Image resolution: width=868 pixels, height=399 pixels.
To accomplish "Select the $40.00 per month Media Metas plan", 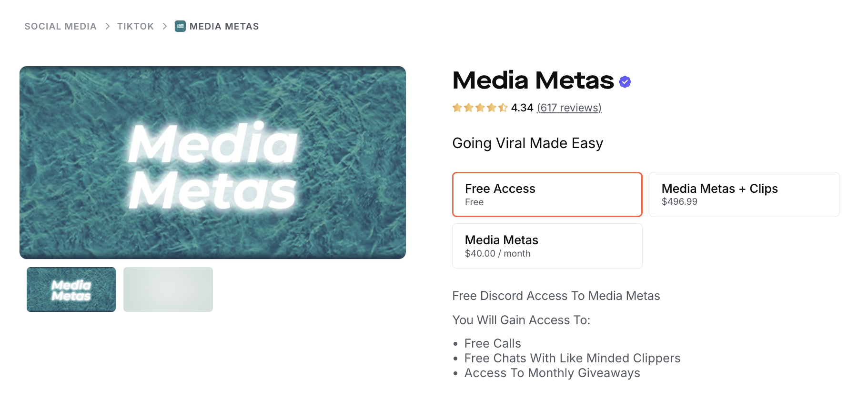I will coord(547,246).
